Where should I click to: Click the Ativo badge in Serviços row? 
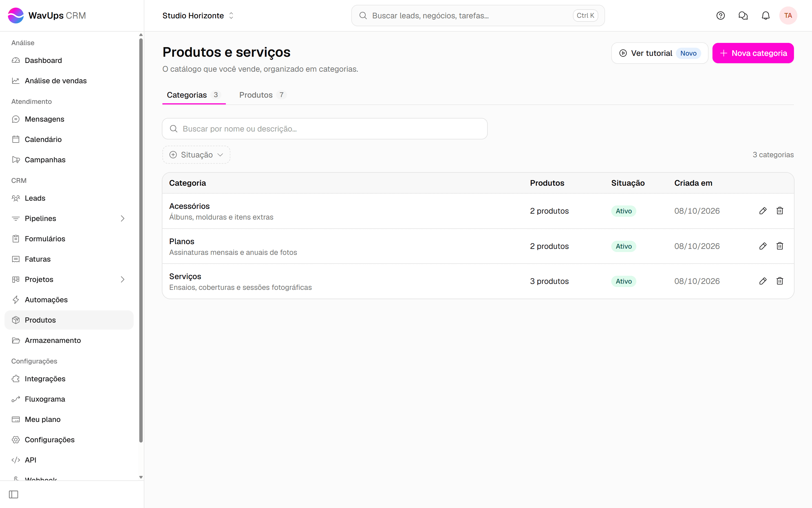[623, 281]
